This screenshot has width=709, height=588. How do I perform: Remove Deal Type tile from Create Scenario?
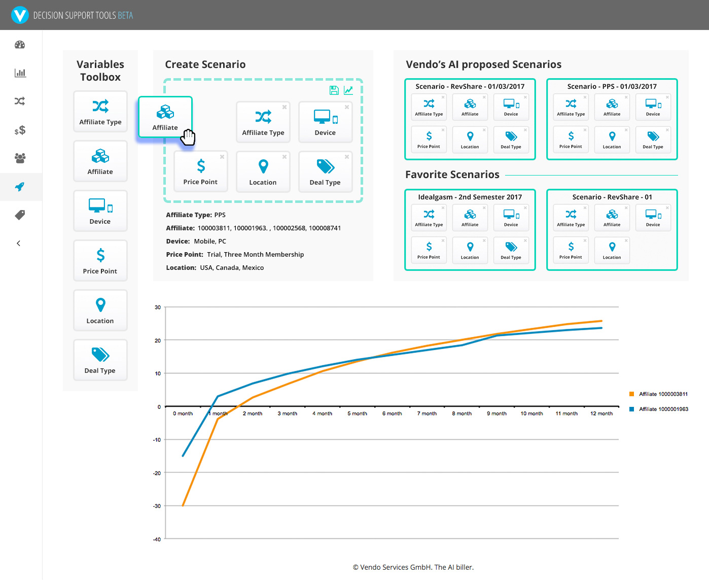click(347, 157)
